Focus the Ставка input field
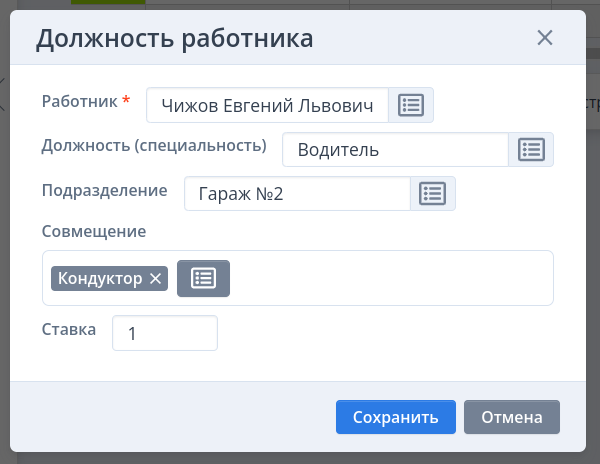Image resolution: width=600 pixels, height=464 pixels. pos(165,334)
